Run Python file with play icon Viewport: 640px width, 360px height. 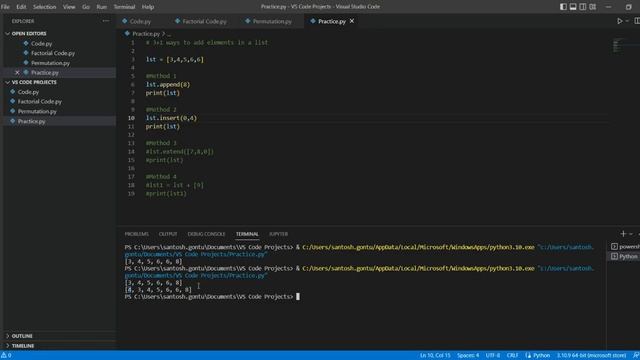tap(620, 21)
